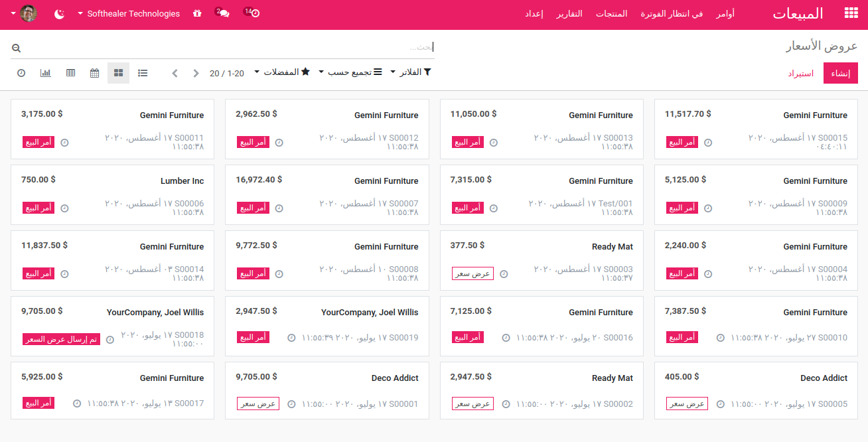Click the user avatar picture
The image size is (868, 442).
pyautogui.click(x=29, y=13)
